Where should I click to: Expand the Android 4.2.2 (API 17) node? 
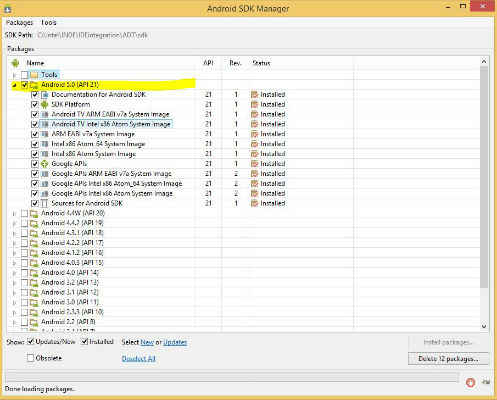point(14,243)
